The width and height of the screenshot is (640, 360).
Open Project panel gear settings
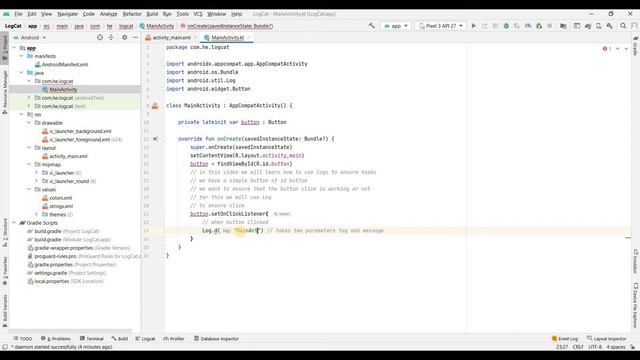point(124,38)
